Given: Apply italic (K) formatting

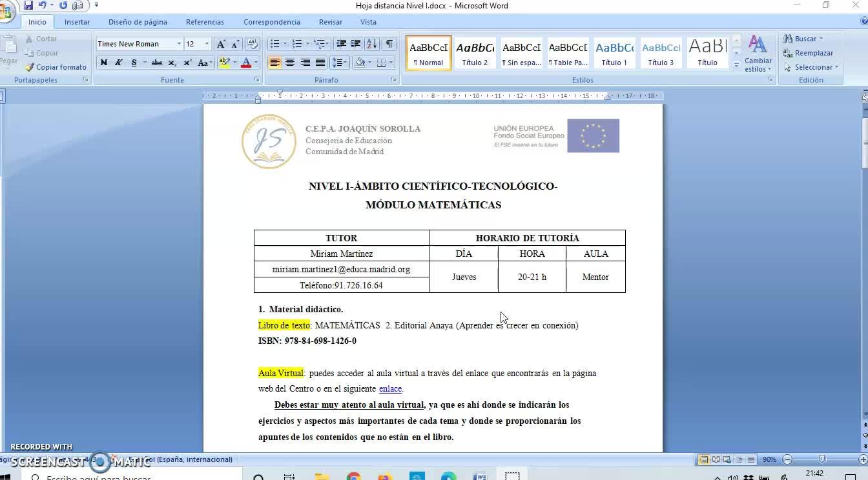Looking at the screenshot, I should tap(119, 63).
